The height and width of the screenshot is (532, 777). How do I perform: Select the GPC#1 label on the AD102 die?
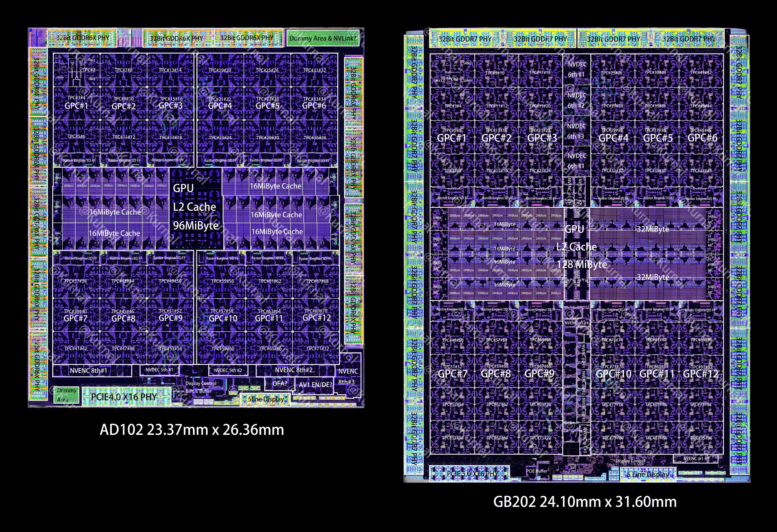click(76, 106)
